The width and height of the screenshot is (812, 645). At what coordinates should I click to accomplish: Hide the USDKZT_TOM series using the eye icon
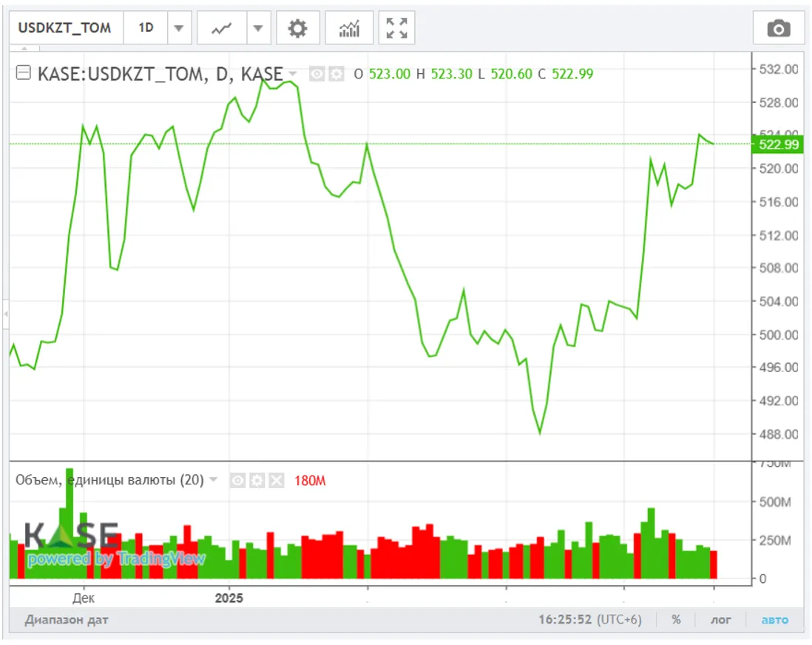[x=317, y=74]
